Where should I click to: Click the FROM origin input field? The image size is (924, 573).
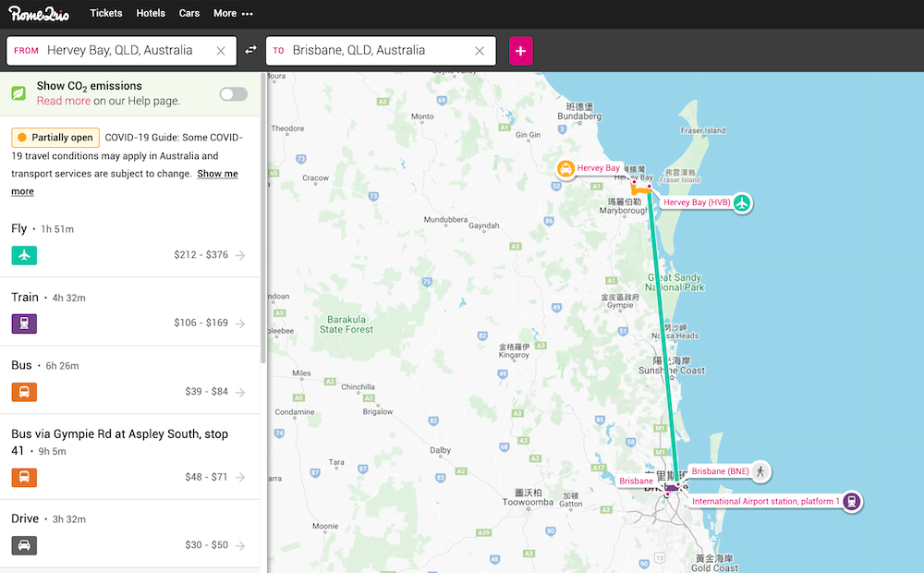pyautogui.click(x=121, y=51)
